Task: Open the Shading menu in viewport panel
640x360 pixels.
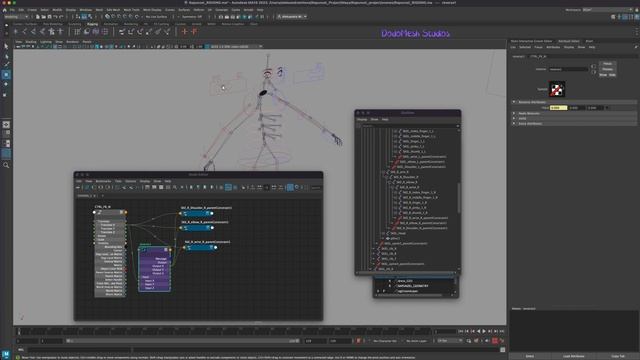Action: click(31, 42)
